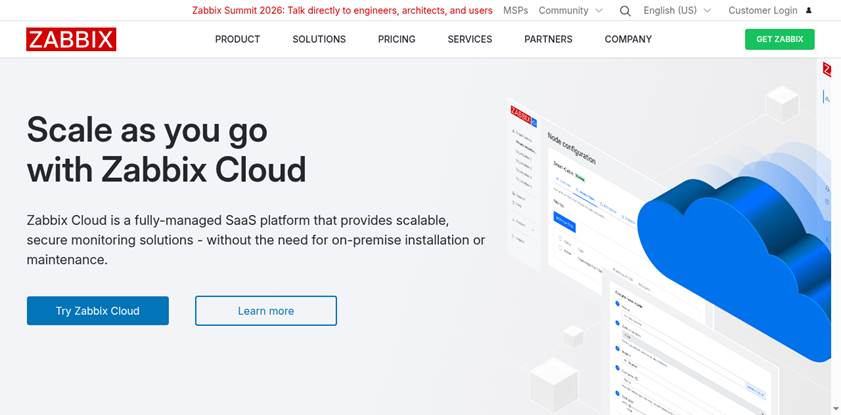Click the blue cloud hero illustration
This screenshot has height=415, width=841.
(x=740, y=257)
